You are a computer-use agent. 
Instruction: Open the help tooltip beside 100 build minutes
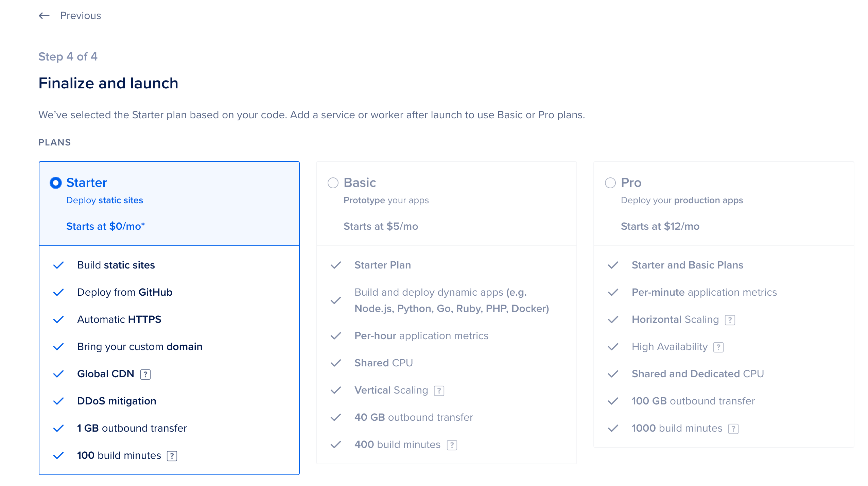[x=173, y=456]
